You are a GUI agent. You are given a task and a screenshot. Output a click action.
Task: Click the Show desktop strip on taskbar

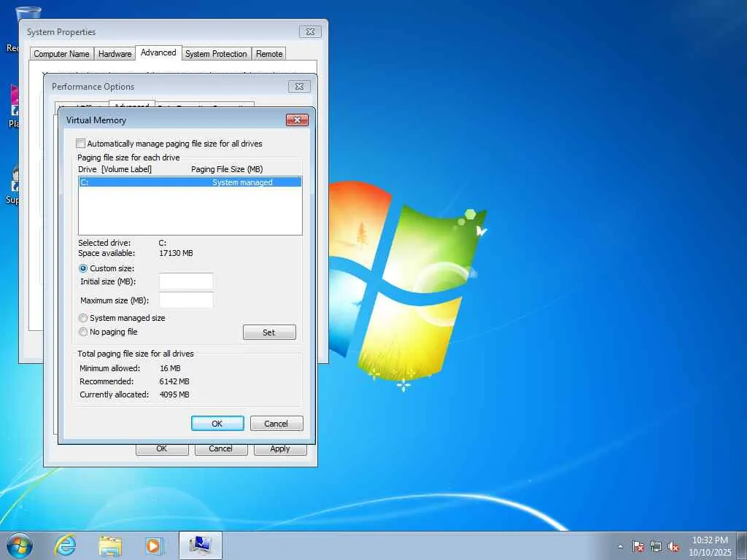point(742,545)
